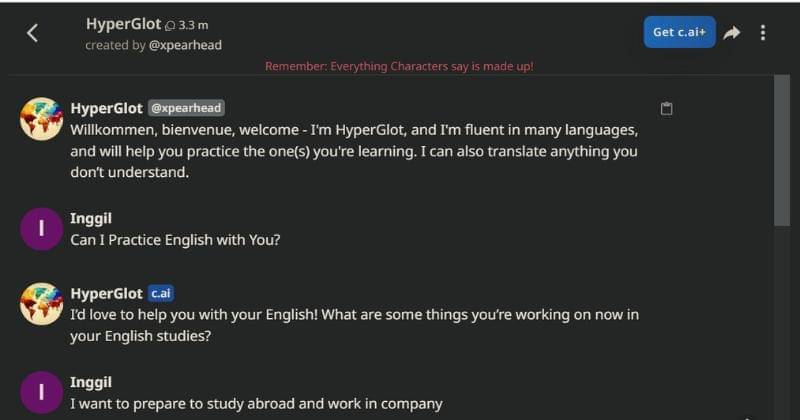Click HyperGlot's globe avatar on welcome message
Image resolution: width=800 pixels, height=420 pixels.
click(41, 119)
